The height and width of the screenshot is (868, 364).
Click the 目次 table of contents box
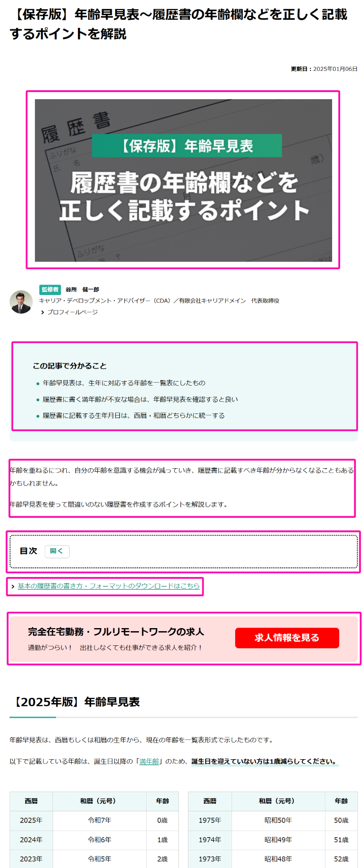184,552
